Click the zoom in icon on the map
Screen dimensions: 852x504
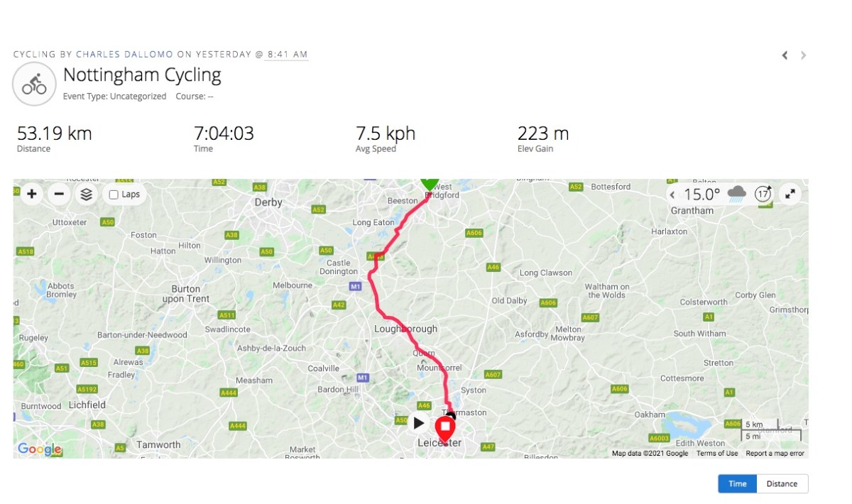pyautogui.click(x=31, y=193)
